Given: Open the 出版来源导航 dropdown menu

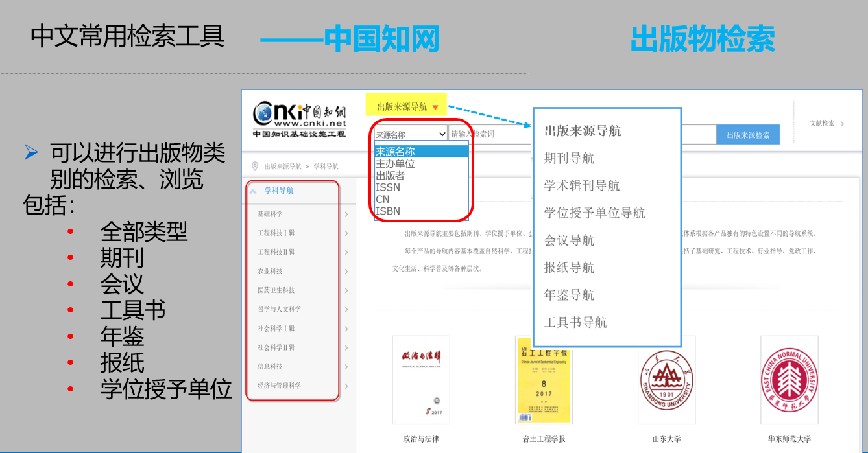Looking at the screenshot, I should [407, 104].
